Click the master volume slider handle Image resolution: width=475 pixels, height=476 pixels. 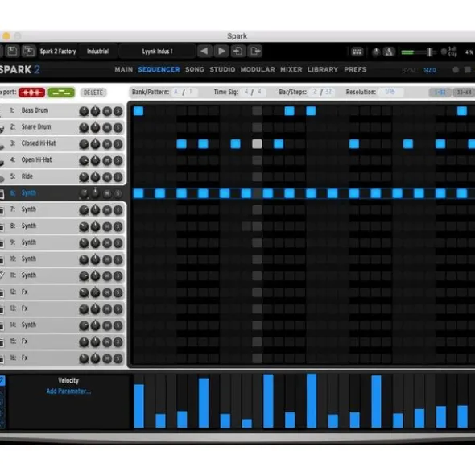429,52
